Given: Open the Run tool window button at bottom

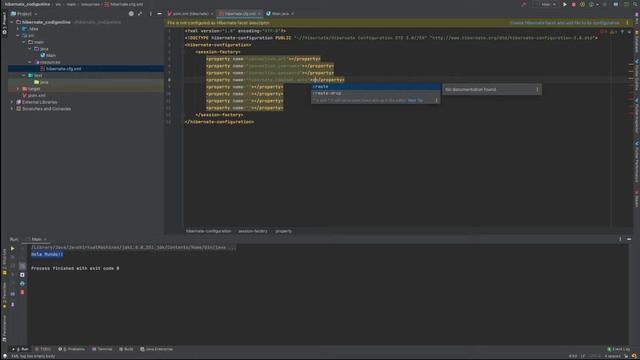Looking at the screenshot, I should (20, 349).
